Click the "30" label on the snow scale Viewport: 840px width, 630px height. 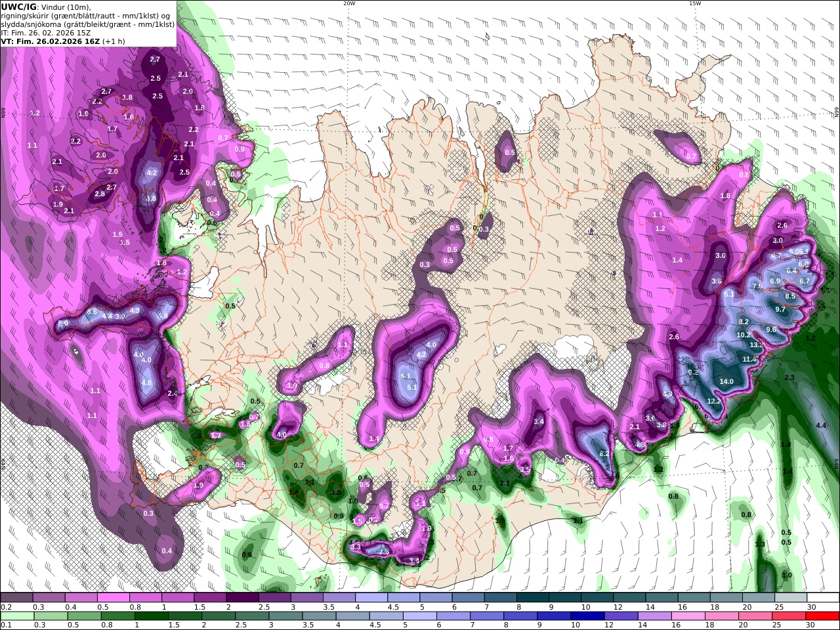(810, 607)
